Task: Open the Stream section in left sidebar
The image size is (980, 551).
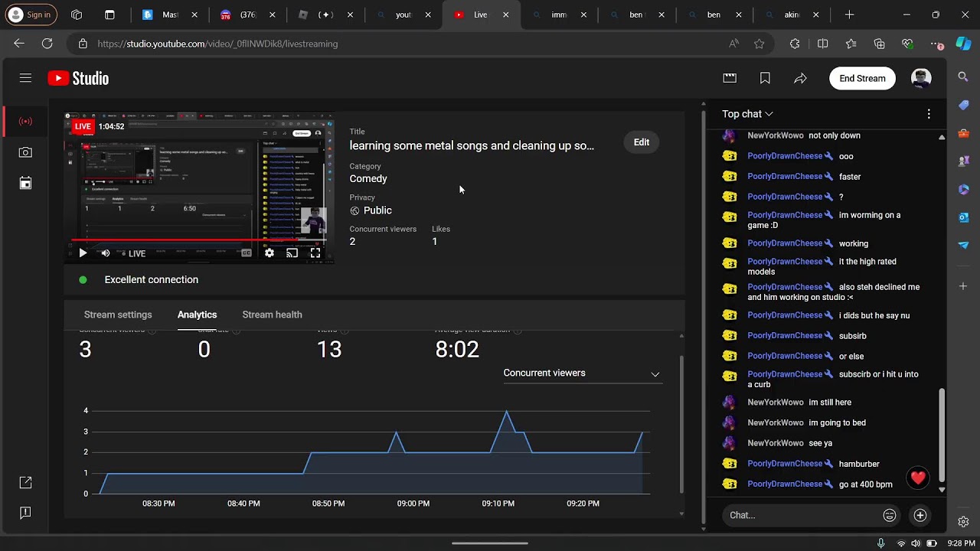Action: click(x=25, y=122)
